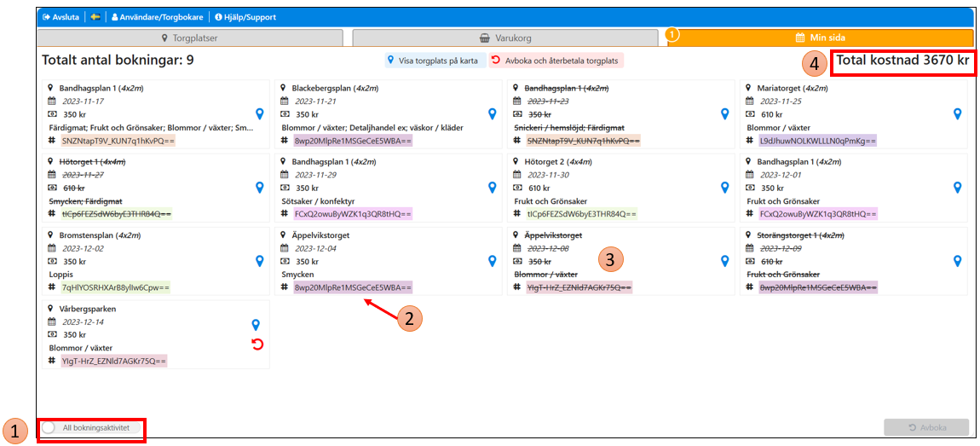Click the orange badge on the Min sida tab
This screenshot has width=980, height=446.
(672, 34)
